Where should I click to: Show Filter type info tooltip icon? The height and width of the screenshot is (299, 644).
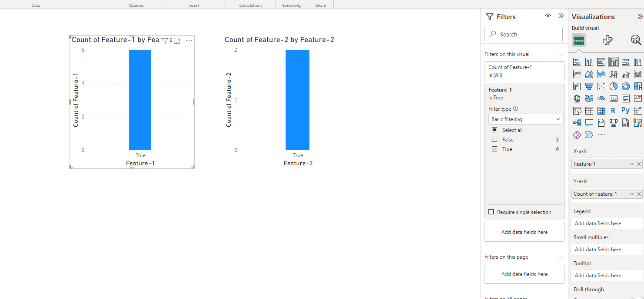pyautogui.click(x=516, y=109)
